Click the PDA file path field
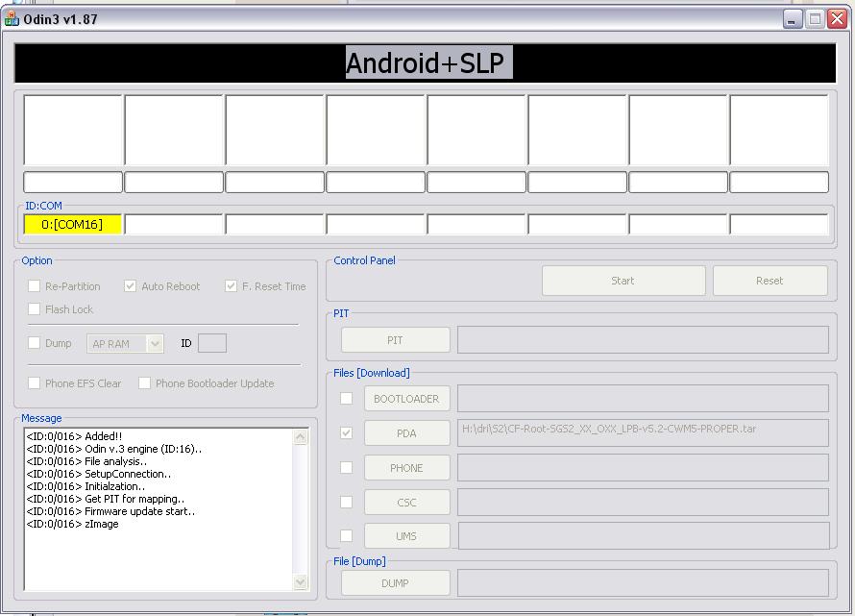 [x=643, y=432]
